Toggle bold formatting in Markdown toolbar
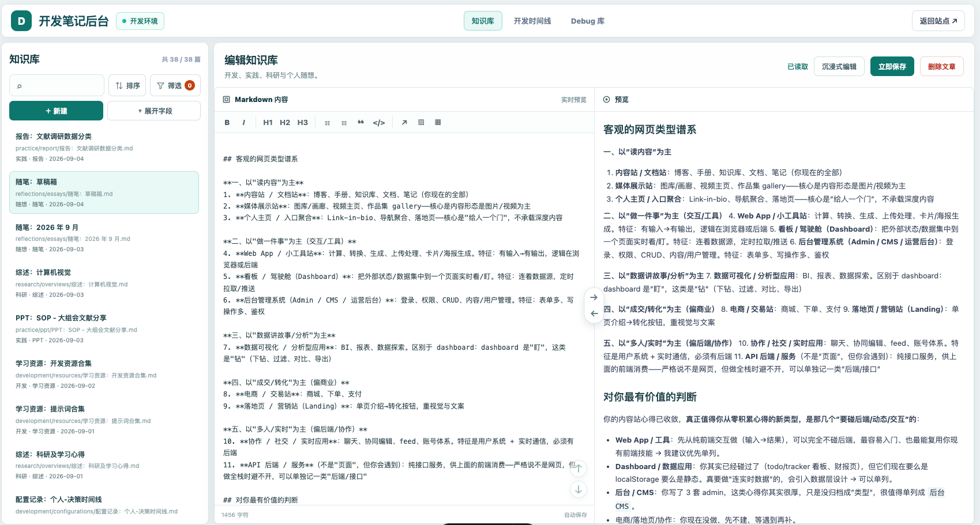 227,123
